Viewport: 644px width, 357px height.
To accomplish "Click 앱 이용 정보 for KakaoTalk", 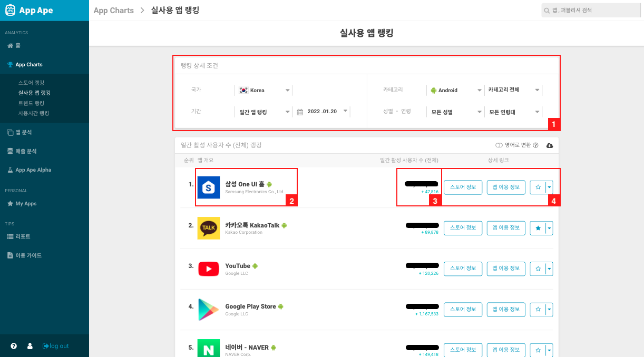I will (x=506, y=228).
